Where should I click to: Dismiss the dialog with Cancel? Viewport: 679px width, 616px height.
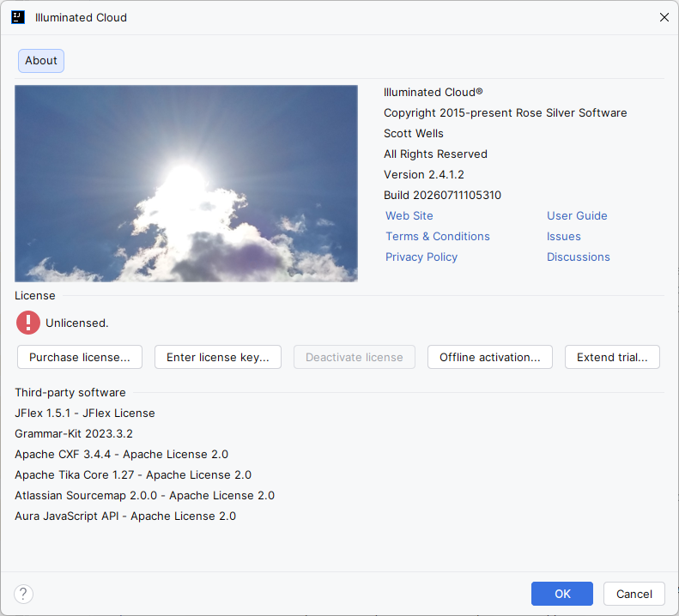pos(634,594)
